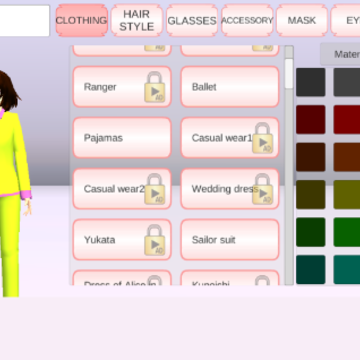This screenshot has height=360, width=360.
Task: Pick the dark maroon color swatch
Action: click(x=311, y=119)
